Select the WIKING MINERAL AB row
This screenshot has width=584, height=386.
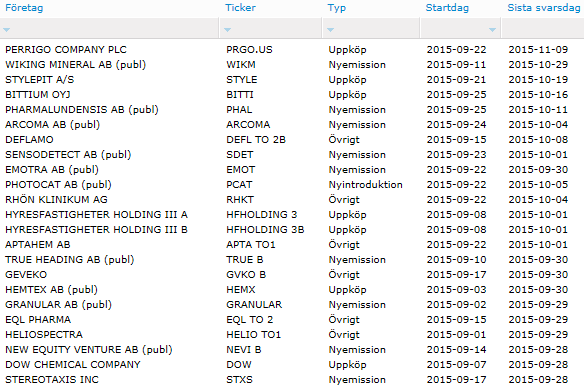tap(292, 64)
